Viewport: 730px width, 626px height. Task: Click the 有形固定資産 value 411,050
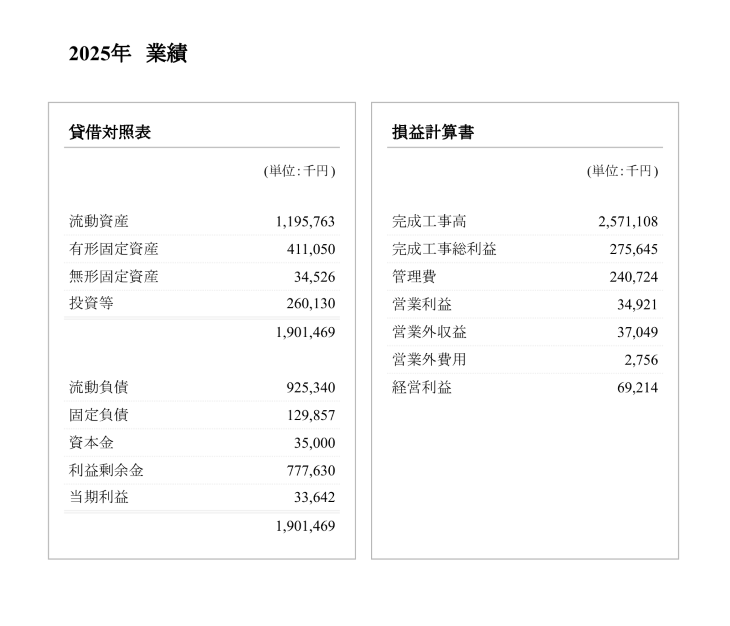[x=310, y=250]
